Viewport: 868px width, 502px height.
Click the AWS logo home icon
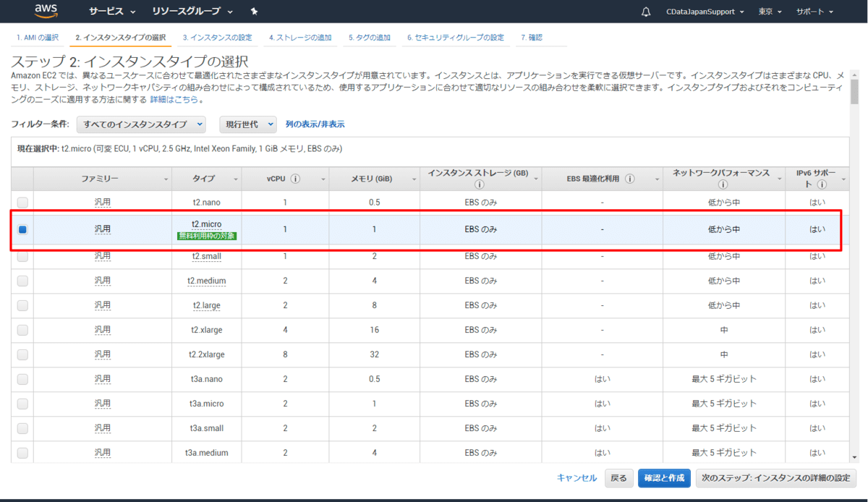(47, 11)
